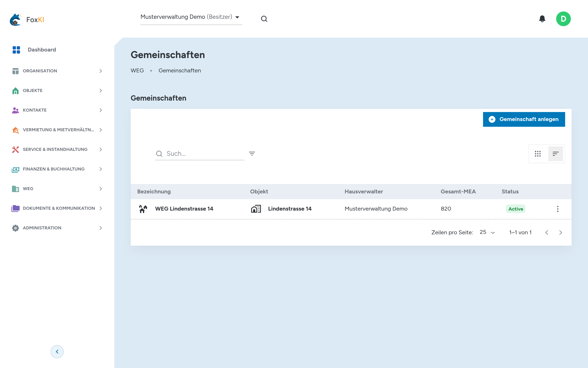Expand the Objekte section chevron
The width and height of the screenshot is (588, 368).
tap(101, 91)
